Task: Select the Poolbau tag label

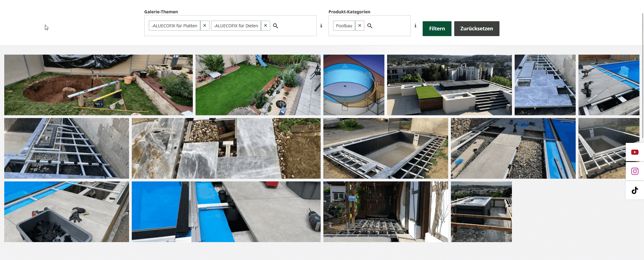Action: tap(344, 26)
